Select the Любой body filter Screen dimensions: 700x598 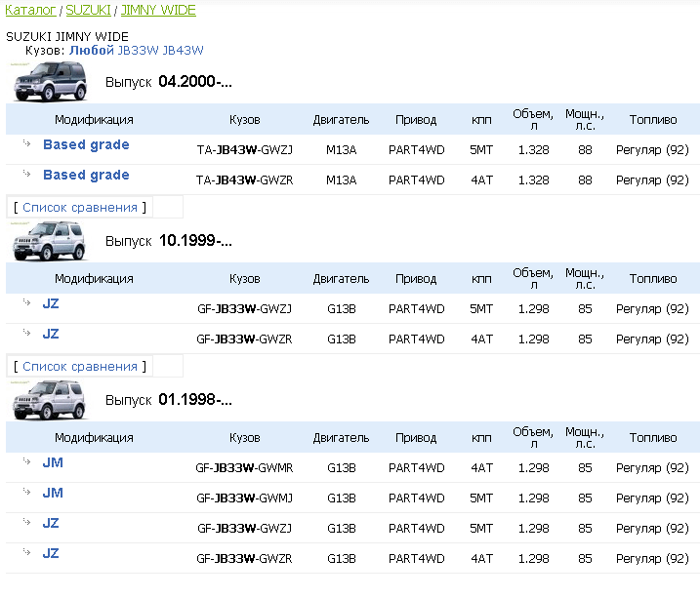[91, 49]
